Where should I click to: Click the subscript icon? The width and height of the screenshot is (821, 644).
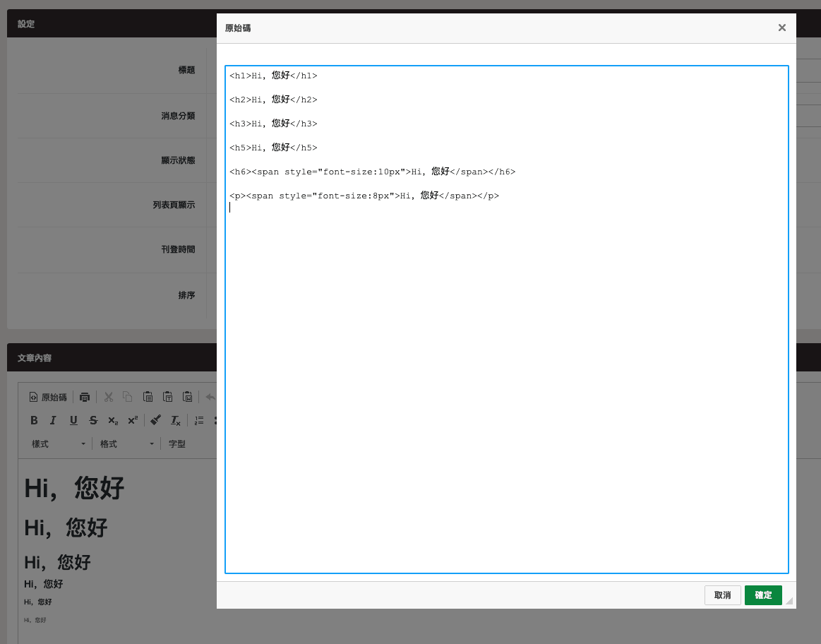[113, 421]
